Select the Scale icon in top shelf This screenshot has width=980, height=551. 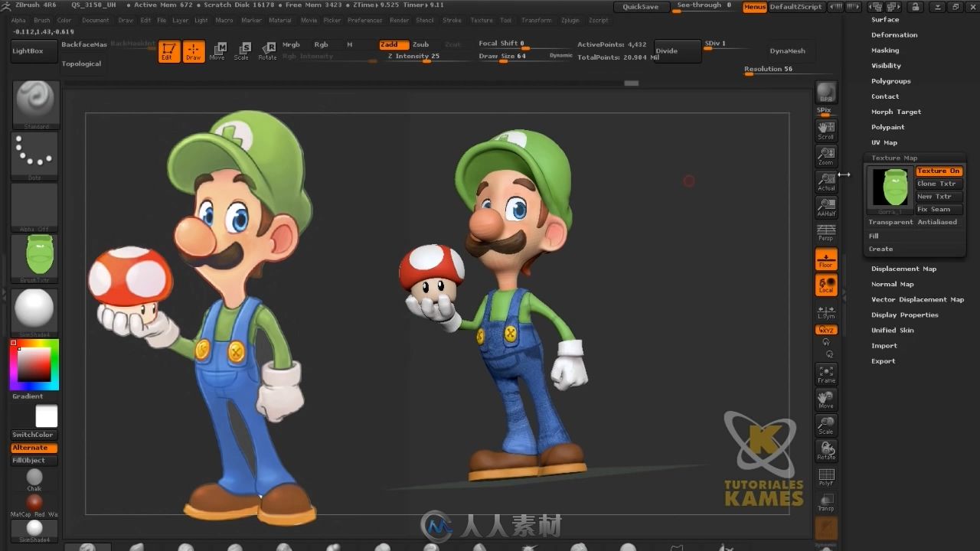[241, 51]
